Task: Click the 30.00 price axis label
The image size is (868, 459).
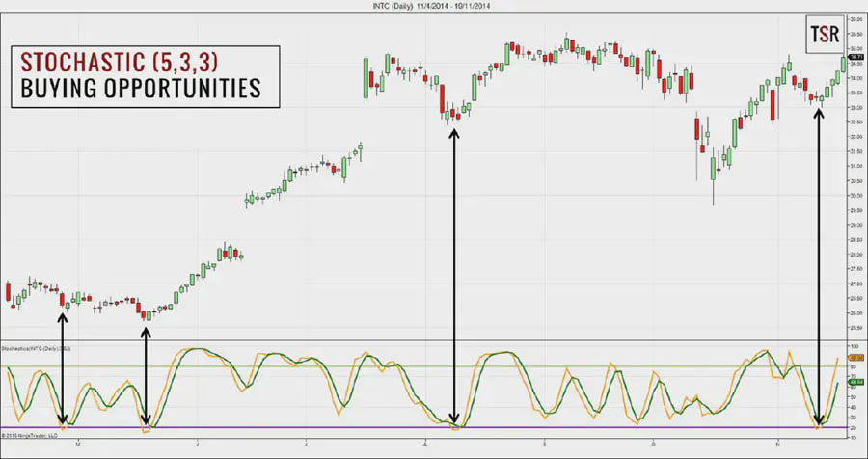Action: coord(856,196)
